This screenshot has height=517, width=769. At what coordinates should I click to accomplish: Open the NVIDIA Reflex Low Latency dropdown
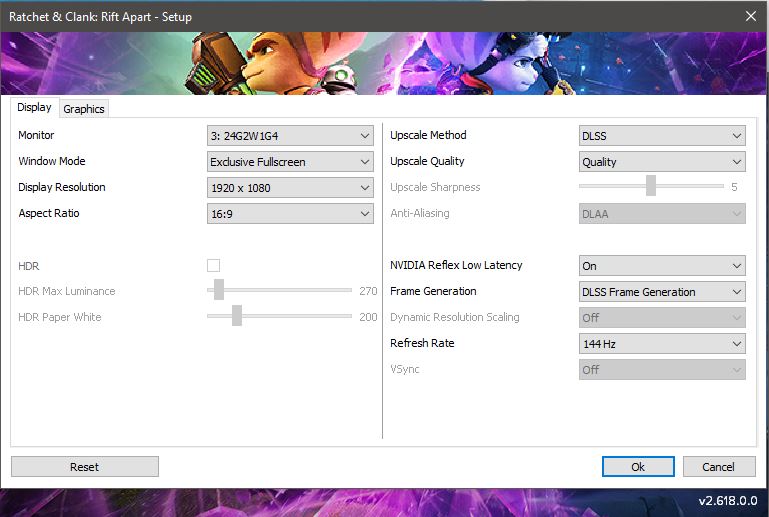click(x=662, y=265)
